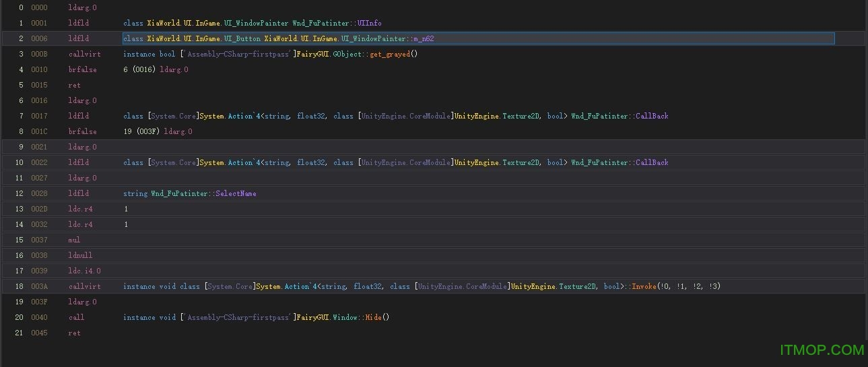
Task: Select the ldc.i4.0 opcode
Action: [84, 271]
